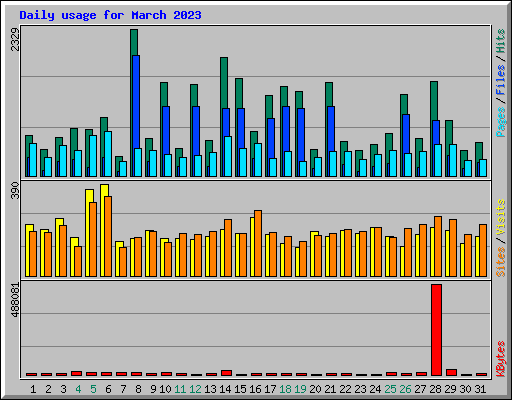Click the blue 'Files' legend label
The image size is (512, 400).
click(501, 80)
